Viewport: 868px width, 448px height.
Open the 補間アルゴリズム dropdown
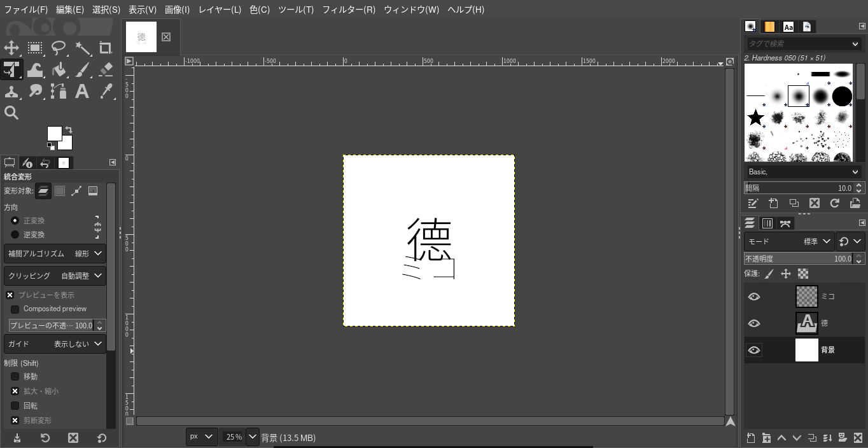point(55,253)
